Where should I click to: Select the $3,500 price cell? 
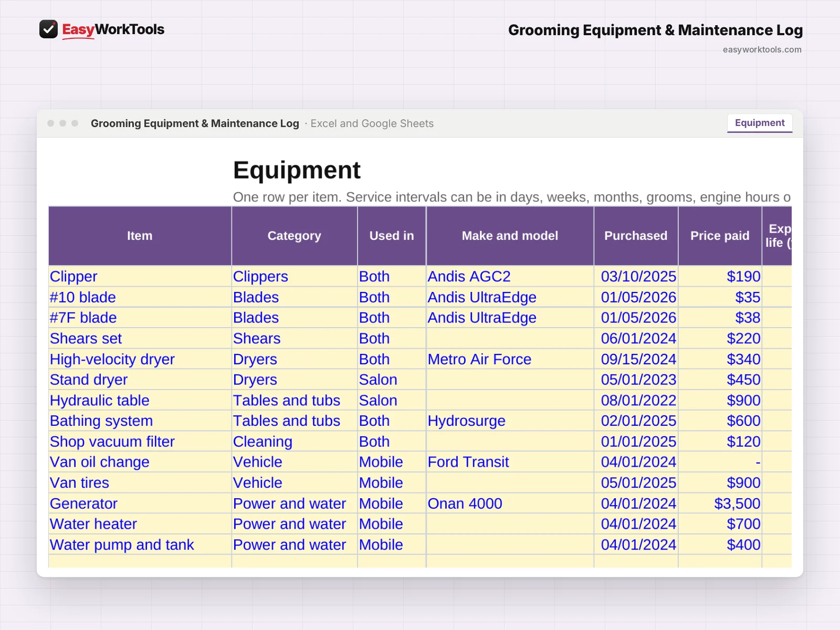(720, 503)
